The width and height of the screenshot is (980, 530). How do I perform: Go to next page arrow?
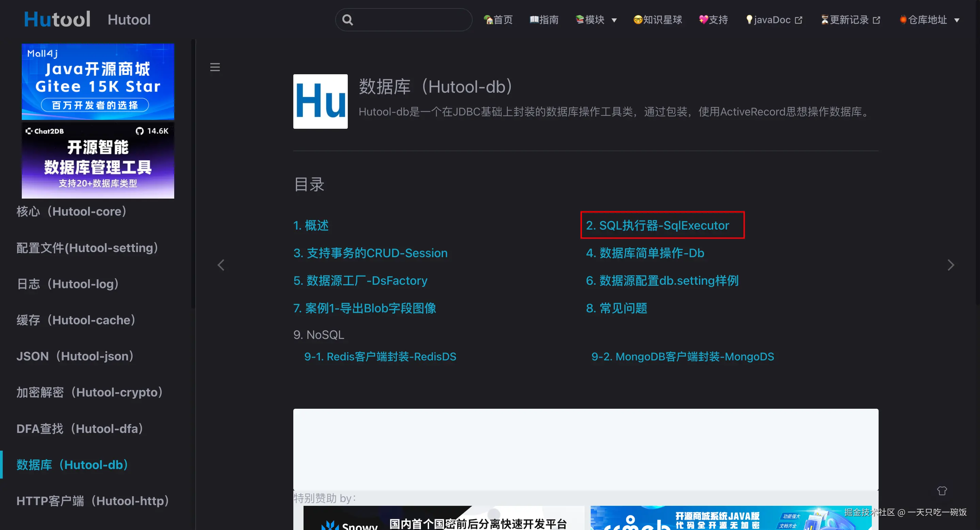(x=950, y=265)
